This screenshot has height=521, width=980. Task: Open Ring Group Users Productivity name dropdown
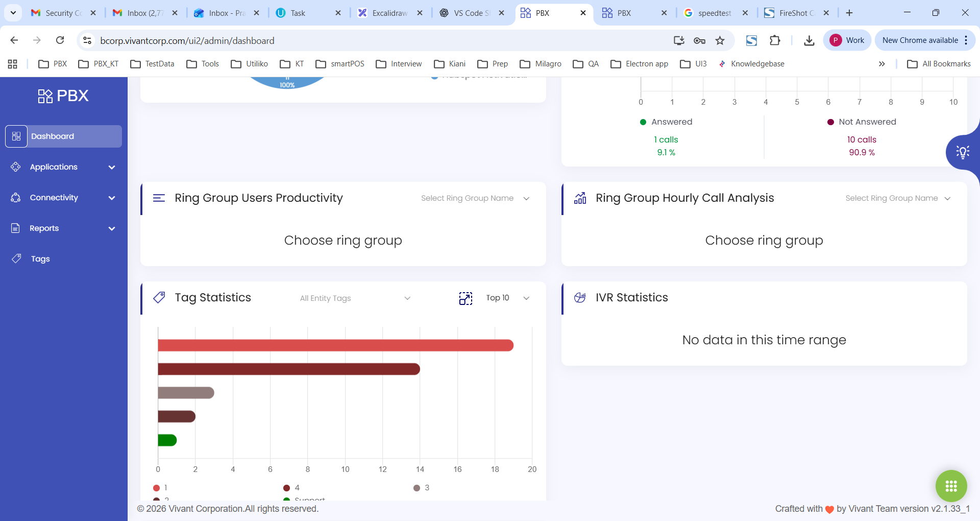point(475,198)
